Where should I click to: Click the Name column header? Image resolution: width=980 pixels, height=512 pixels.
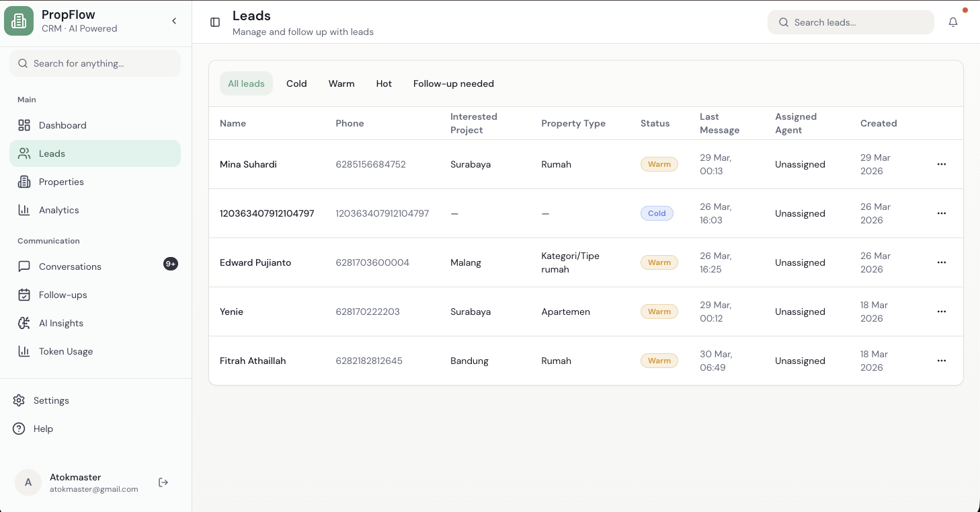pos(233,123)
